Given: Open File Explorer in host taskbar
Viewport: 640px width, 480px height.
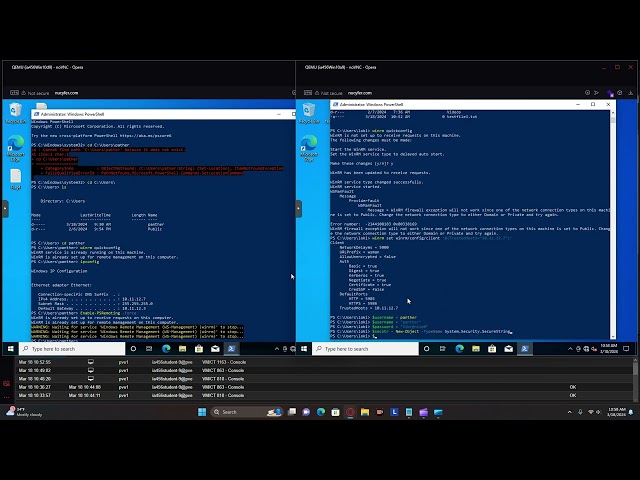Looking at the screenshot, I should [365, 412].
